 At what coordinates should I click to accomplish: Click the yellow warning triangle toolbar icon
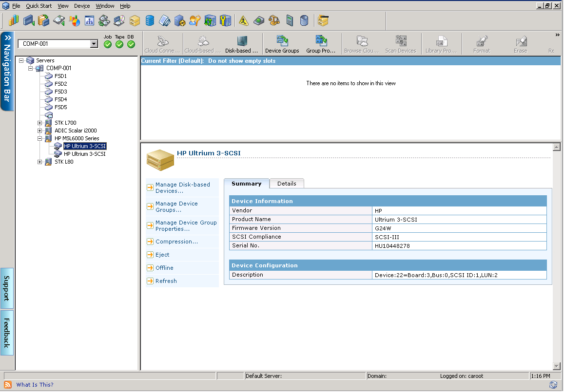[242, 20]
